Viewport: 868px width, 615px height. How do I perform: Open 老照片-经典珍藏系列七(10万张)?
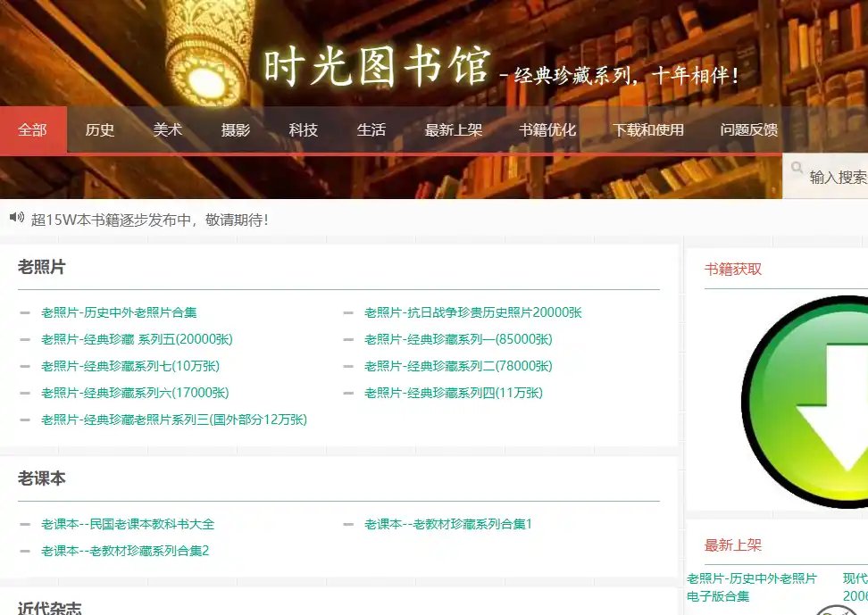tap(130, 366)
